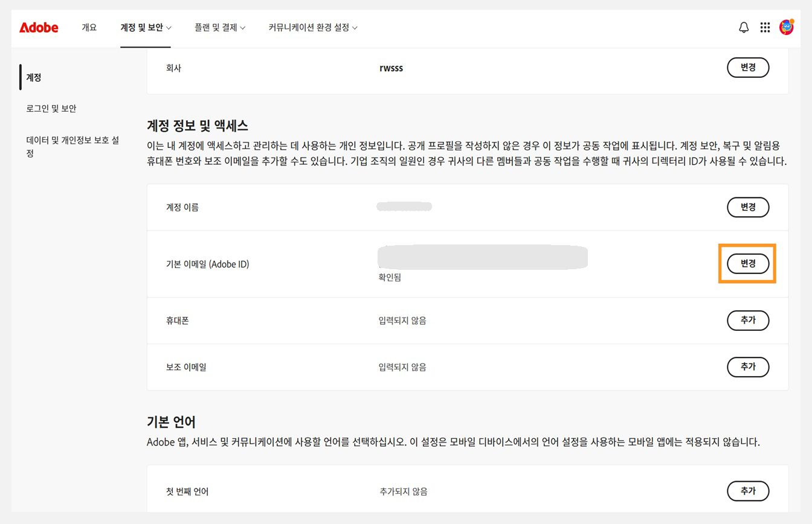Click the profile avatar picture

pos(787,27)
